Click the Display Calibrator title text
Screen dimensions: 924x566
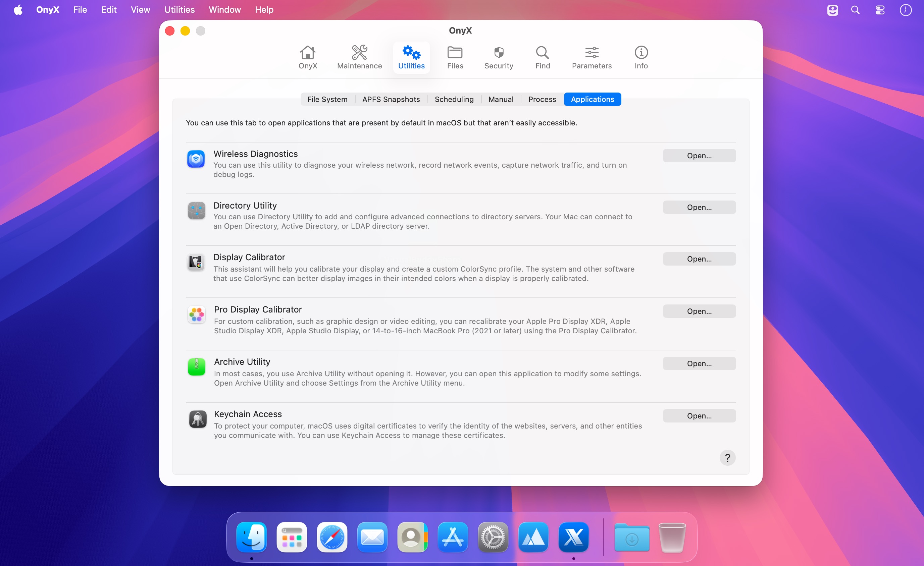[249, 257]
